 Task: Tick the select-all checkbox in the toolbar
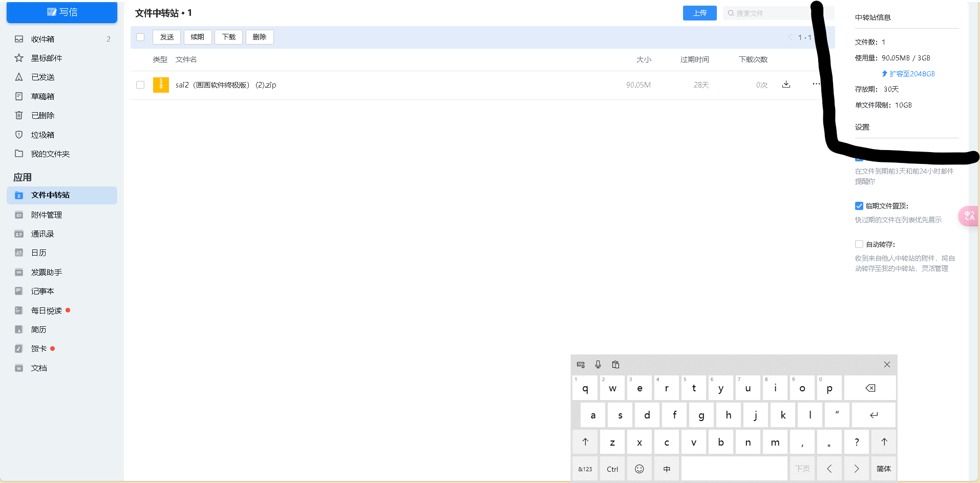[x=140, y=37]
